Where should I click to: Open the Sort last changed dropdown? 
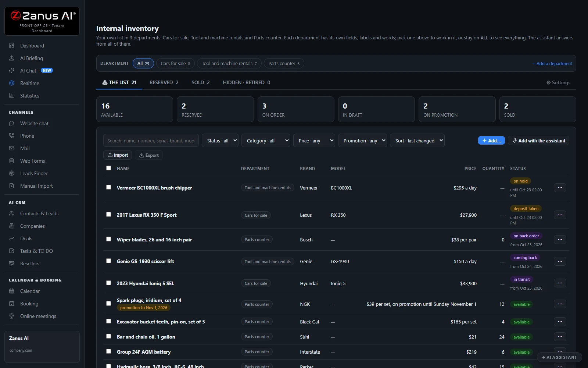coord(417,141)
